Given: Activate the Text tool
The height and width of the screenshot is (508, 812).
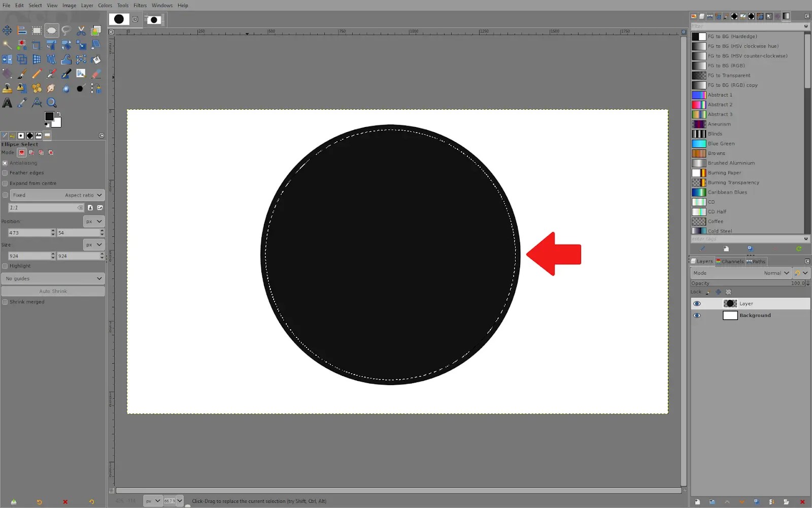Looking at the screenshot, I should coord(7,102).
